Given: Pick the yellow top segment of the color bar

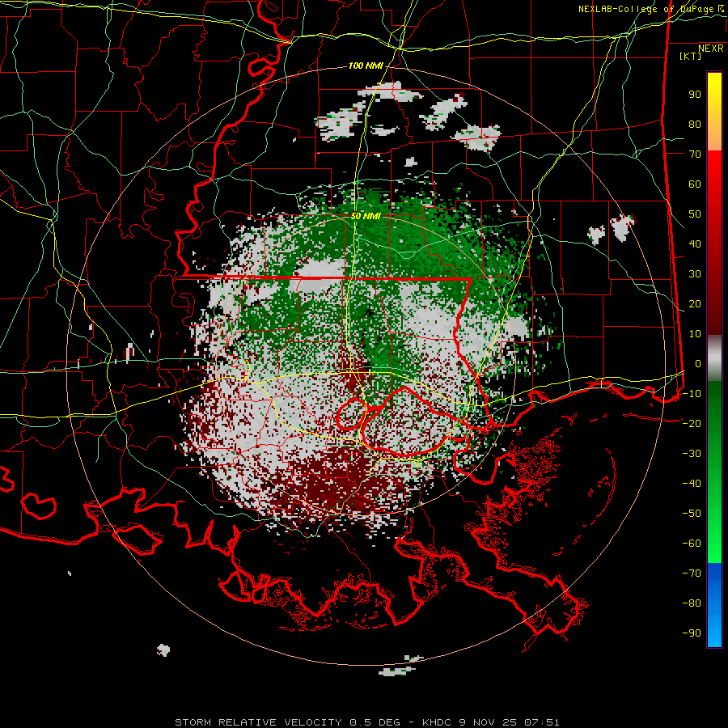Looking at the screenshot, I should 714,112.
